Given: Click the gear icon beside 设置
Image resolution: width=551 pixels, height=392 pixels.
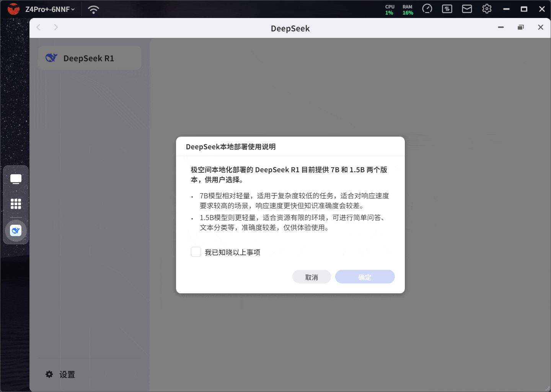Looking at the screenshot, I should (x=49, y=374).
